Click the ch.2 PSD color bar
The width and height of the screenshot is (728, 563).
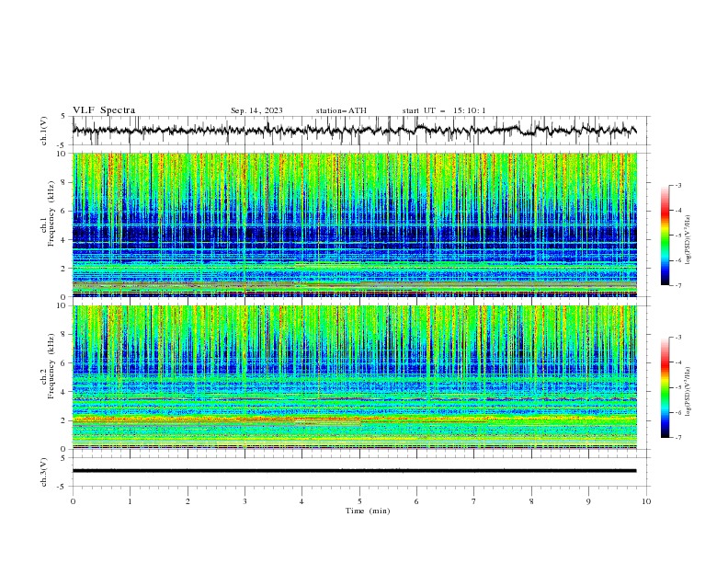click(665, 387)
